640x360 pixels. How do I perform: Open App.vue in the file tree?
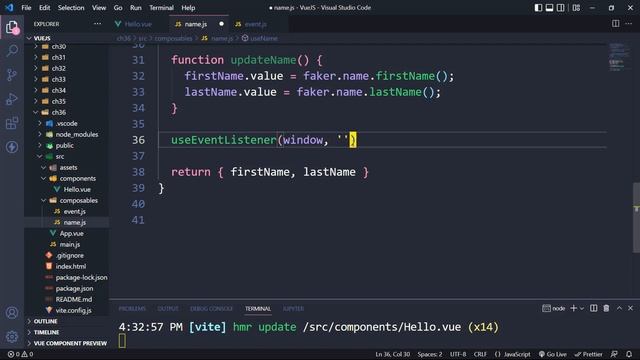tap(71, 233)
